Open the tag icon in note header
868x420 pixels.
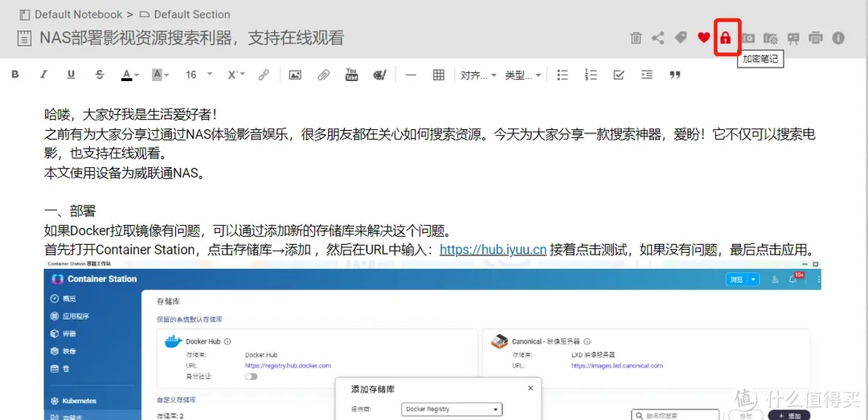click(x=681, y=39)
